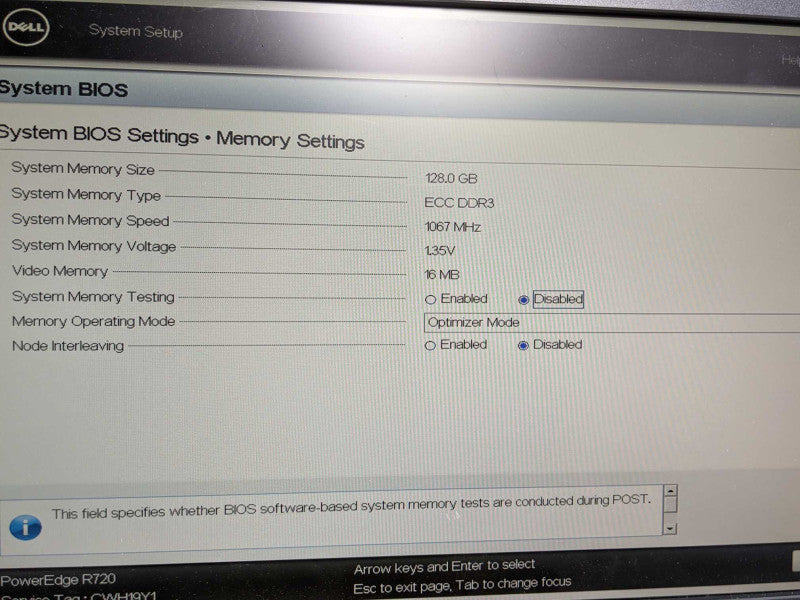Click the System Setup title
Viewport: 800px width, 600px height.
coord(136,31)
